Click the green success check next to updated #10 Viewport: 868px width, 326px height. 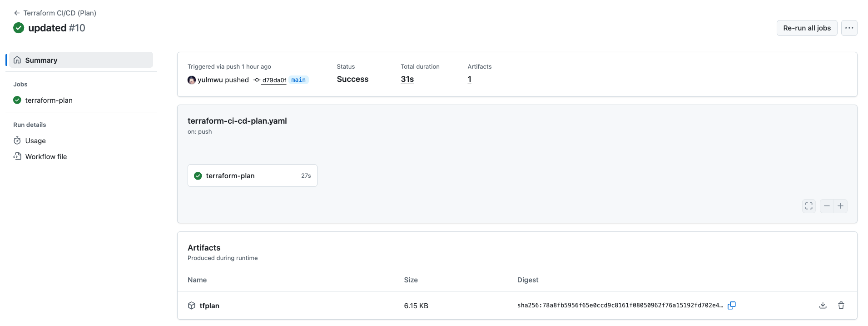point(19,28)
